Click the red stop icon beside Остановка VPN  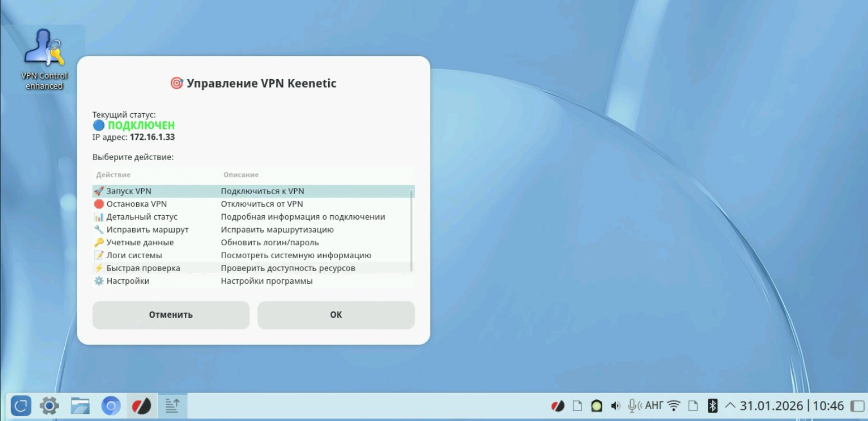coord(99,204)
